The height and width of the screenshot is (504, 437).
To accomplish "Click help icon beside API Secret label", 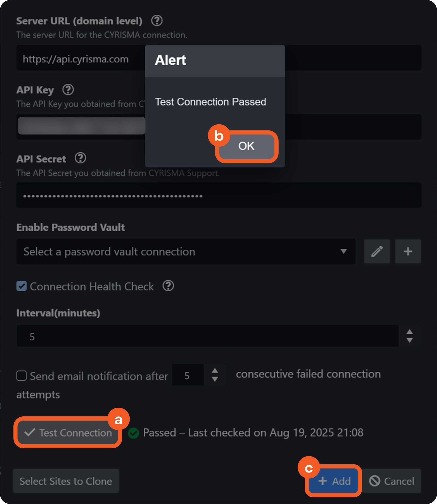I will [80, 158].
